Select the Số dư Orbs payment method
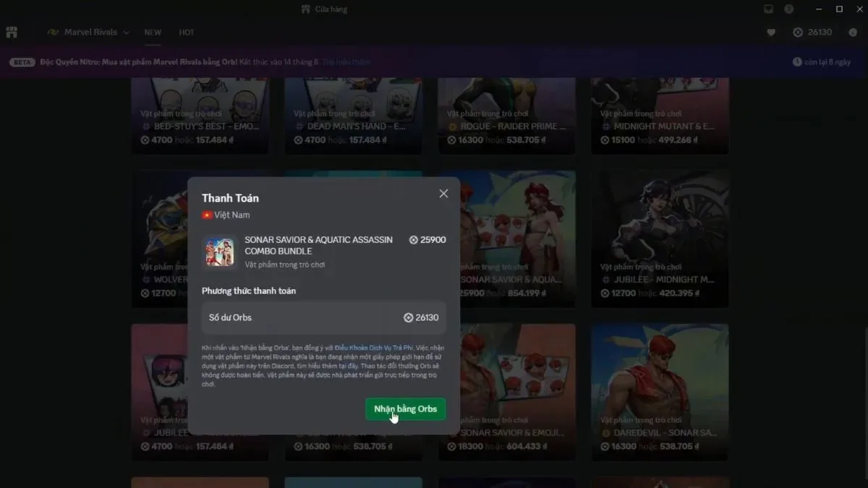The image size is (868, 488). point(323,317)
